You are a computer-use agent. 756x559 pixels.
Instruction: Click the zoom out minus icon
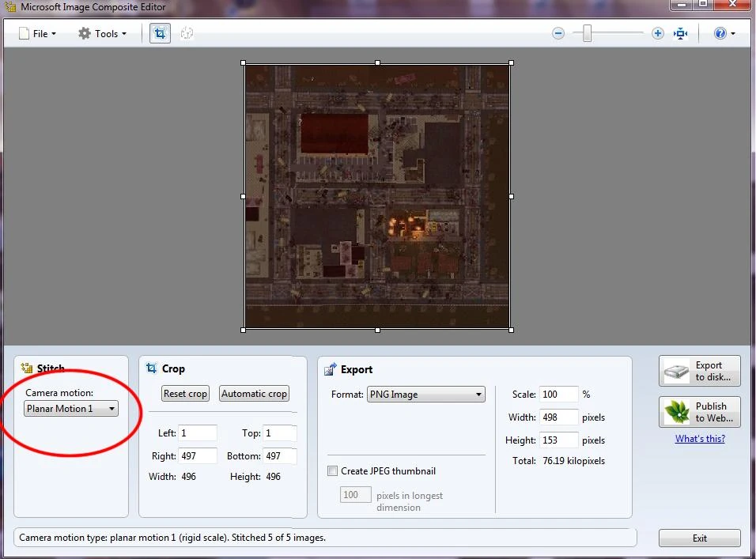pos(558,33)
